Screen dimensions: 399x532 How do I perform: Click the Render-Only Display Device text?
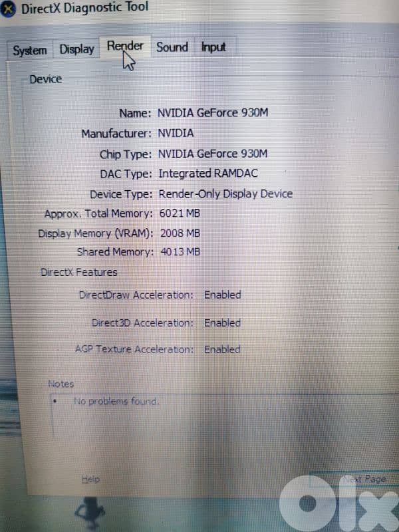point(225,194)
